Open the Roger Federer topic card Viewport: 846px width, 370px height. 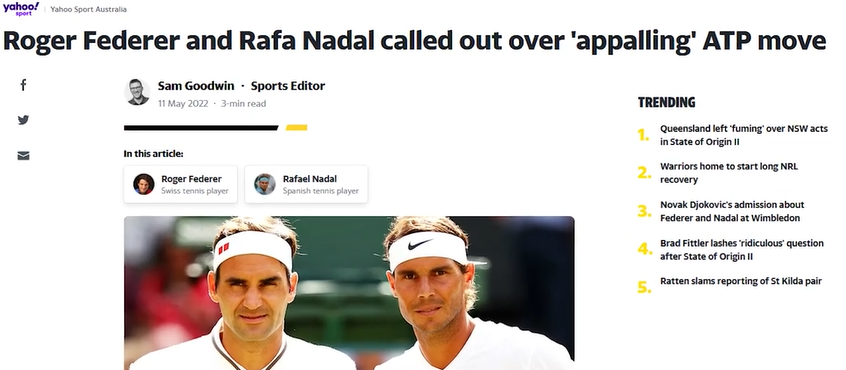tap(181, 184)
